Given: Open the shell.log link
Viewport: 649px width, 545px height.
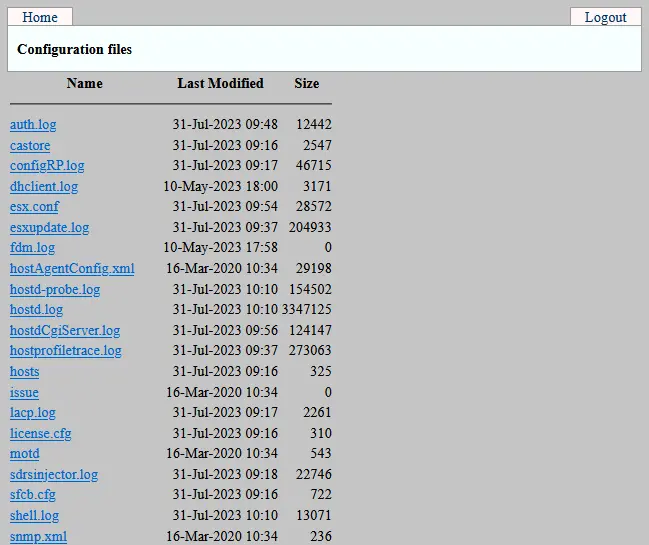Looking at the screenshot, I should pyautogui.click(x=34, y=516).
